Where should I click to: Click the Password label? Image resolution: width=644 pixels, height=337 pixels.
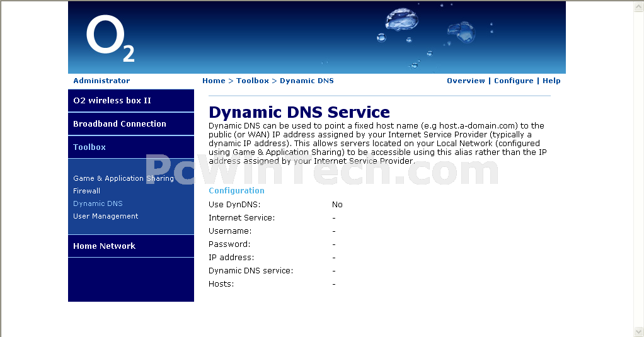click(229, 244)
